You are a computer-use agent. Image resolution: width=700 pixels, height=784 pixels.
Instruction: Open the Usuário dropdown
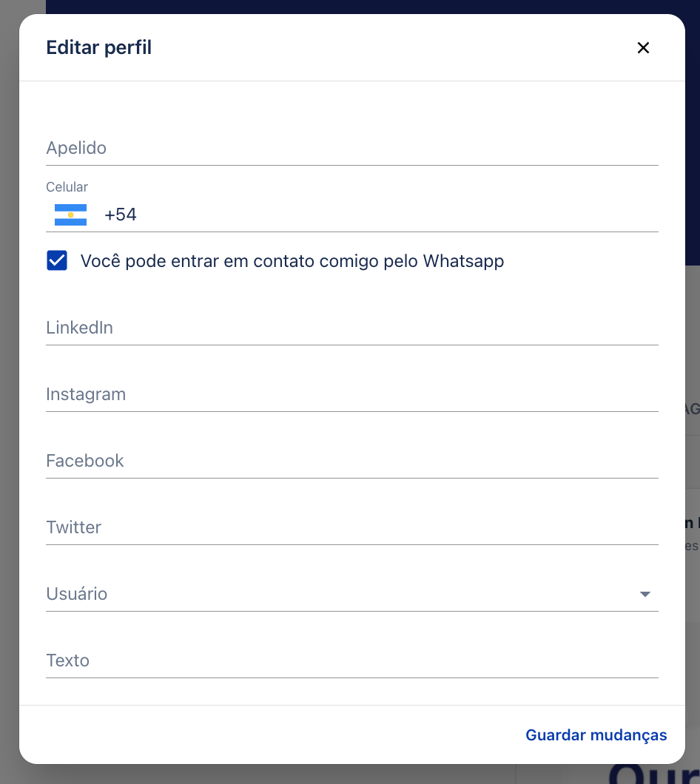352,594
